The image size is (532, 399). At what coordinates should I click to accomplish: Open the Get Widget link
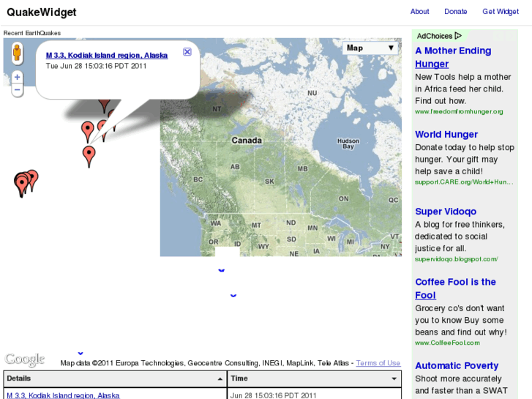pos(501,12)
